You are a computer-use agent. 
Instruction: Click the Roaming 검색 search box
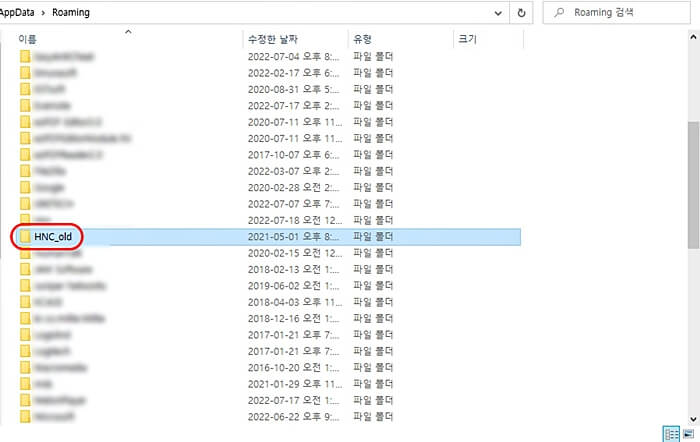pos(616,13)
